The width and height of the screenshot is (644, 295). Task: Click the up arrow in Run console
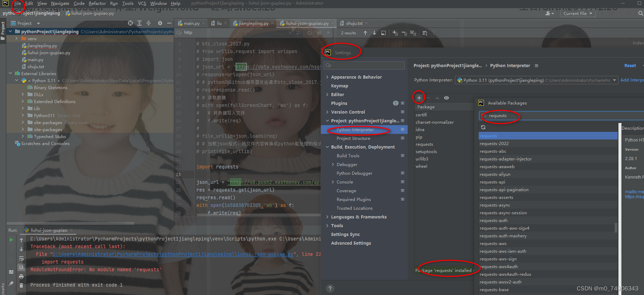tap(21, 240)
